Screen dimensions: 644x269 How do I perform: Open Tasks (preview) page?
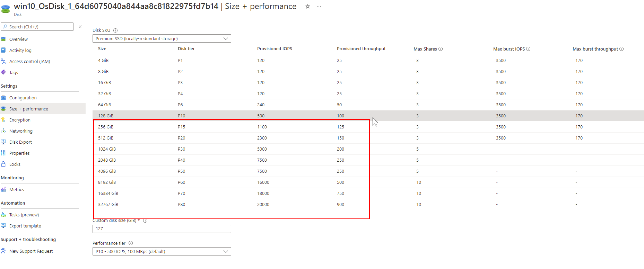pos(24,215)
